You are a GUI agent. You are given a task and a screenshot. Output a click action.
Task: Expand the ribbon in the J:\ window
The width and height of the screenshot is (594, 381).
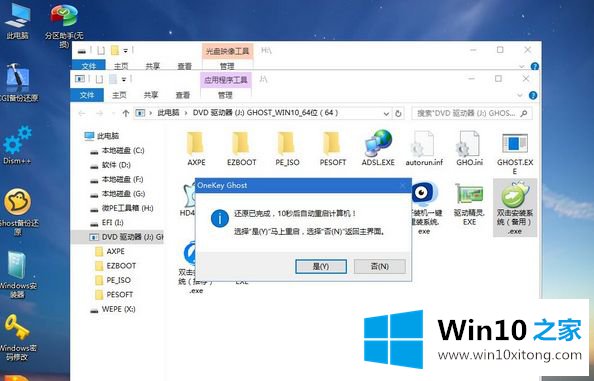tap(520, 95)
